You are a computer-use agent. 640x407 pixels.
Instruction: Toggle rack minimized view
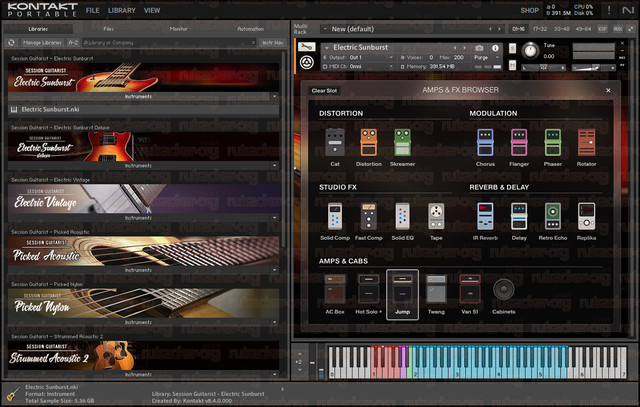[631, 29]
